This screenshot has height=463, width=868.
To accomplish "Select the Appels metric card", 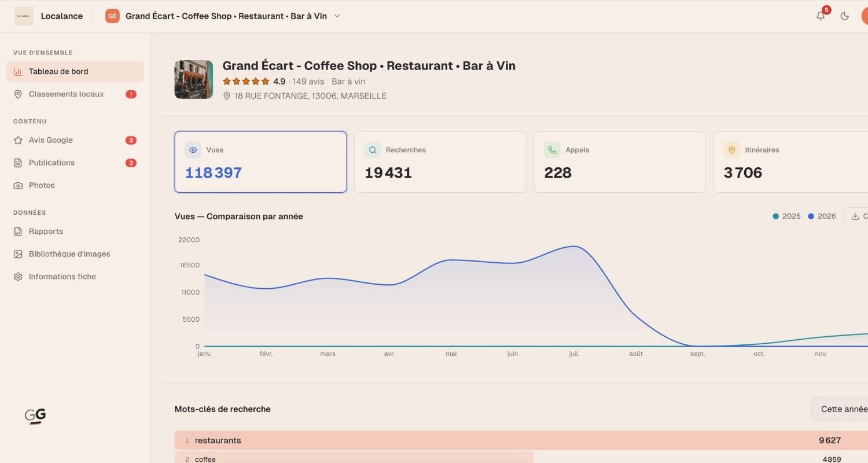I will point(620,162).
